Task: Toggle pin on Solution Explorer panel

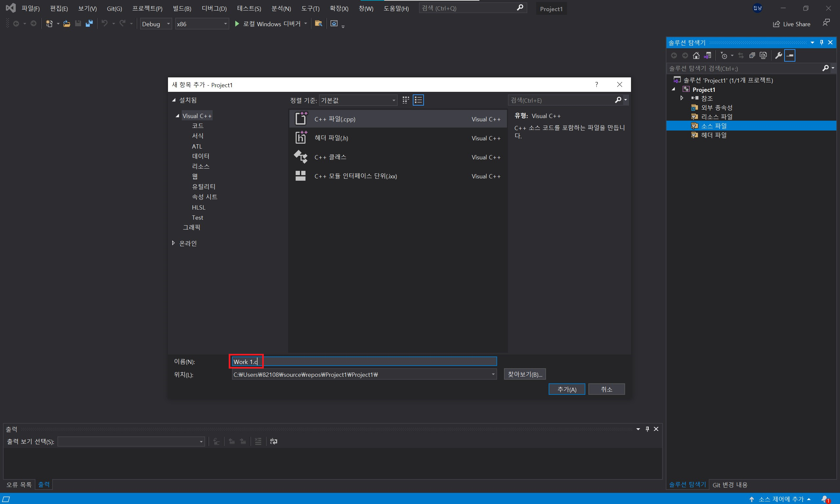Action: [821, 42]
